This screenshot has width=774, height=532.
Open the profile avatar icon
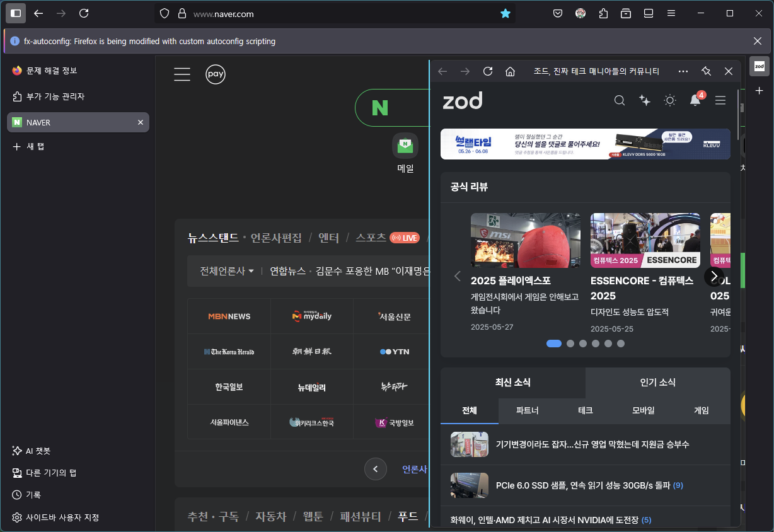point(580,13)
